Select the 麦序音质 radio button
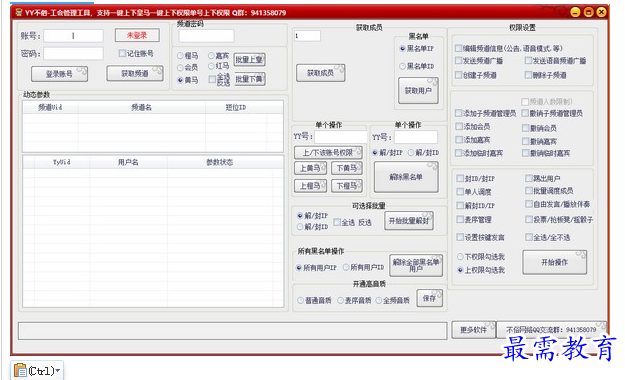This screenshot has height=380, width=625. coord(340,300)
